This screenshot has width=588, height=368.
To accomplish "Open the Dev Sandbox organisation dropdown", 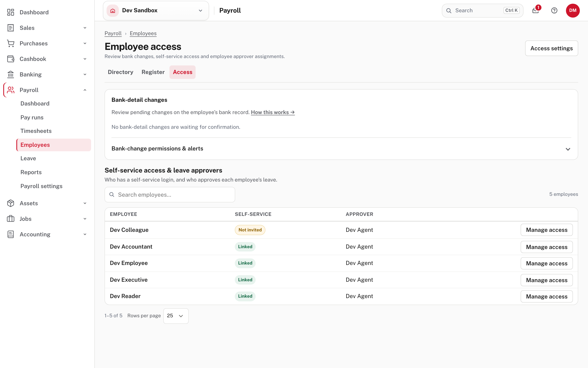I will [156, 10].
